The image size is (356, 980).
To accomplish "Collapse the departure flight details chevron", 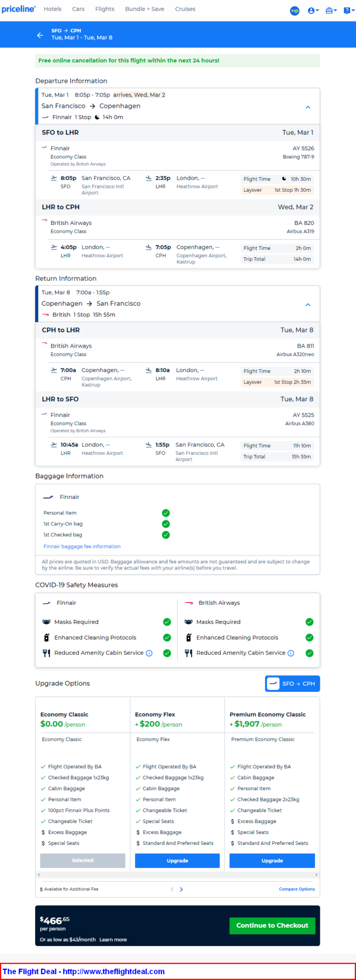I will click(x=308, y=107).
